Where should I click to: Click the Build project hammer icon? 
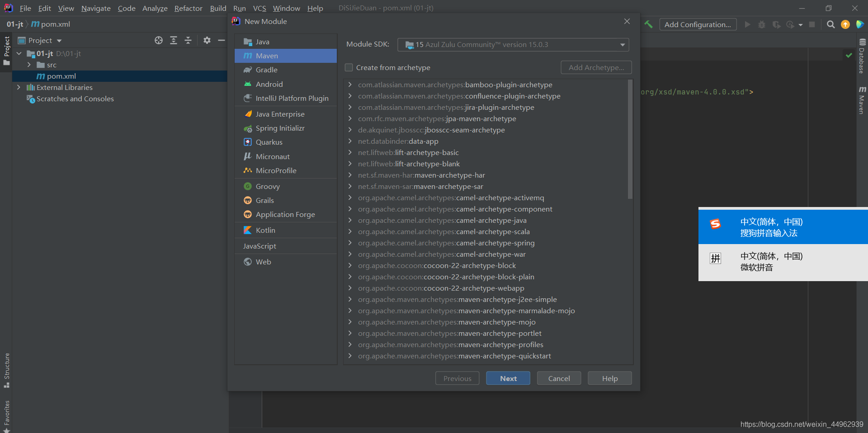pos(648,24)
